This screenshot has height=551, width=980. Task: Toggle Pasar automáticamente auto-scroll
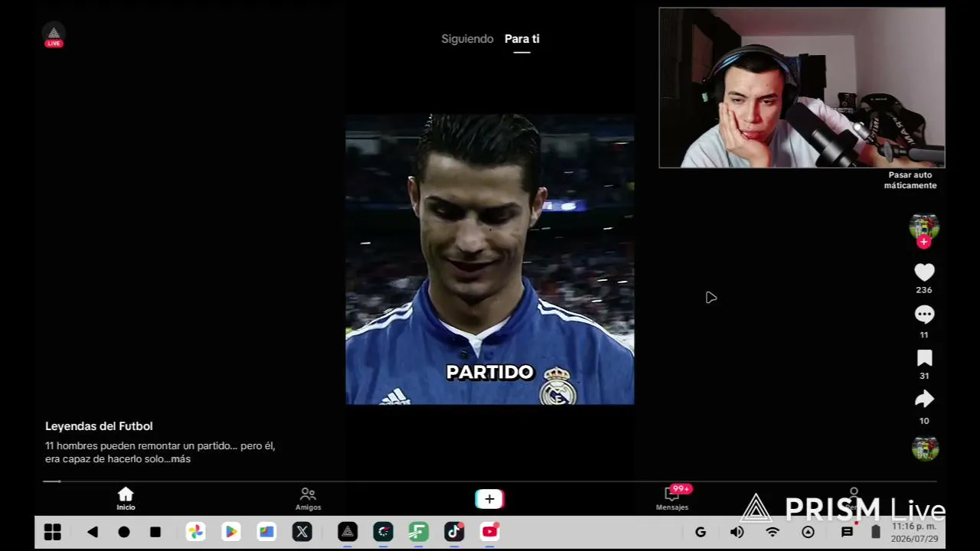[910, 181]
